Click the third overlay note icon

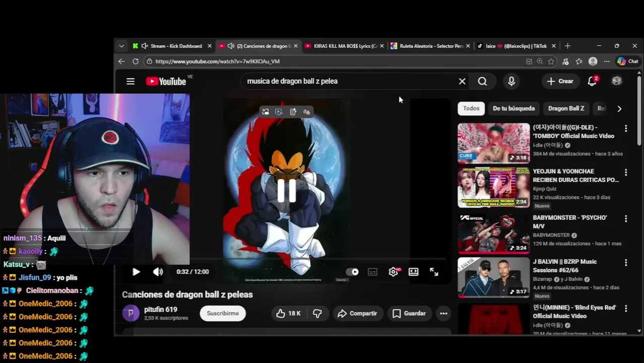pos(293,112)
